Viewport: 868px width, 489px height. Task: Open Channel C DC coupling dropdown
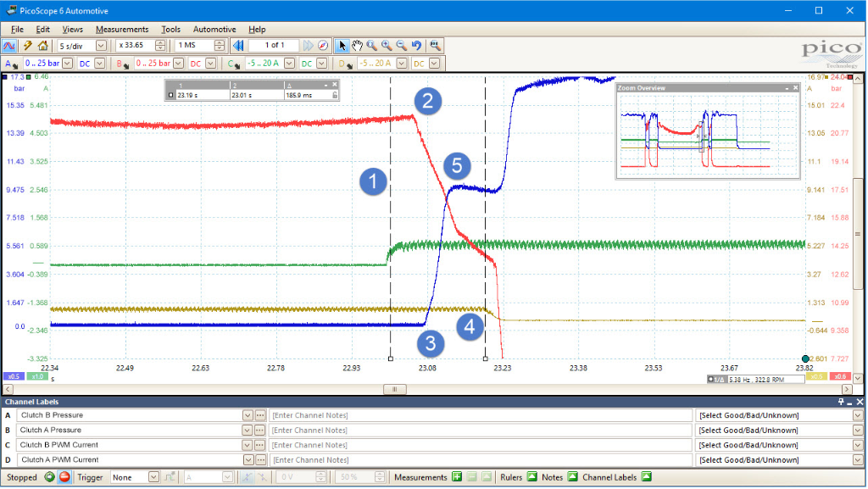pos(321,64)
